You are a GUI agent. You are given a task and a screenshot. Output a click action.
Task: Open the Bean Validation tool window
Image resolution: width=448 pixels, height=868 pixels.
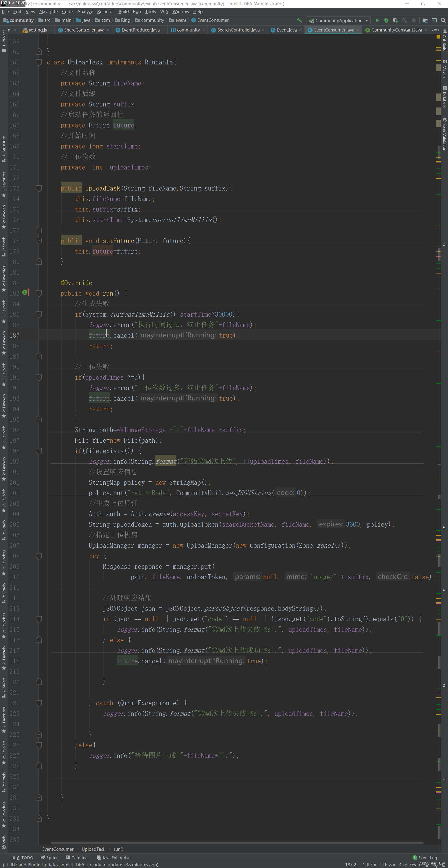(x=444, y=134)
